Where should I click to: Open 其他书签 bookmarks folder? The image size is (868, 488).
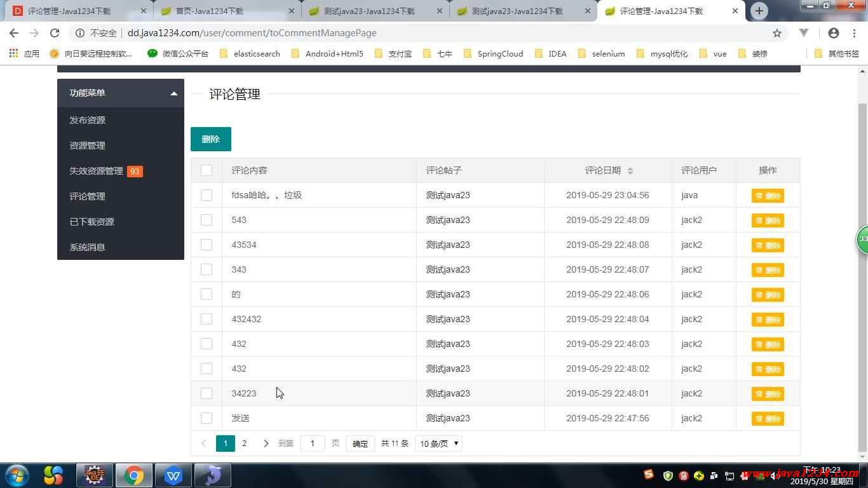837,53
